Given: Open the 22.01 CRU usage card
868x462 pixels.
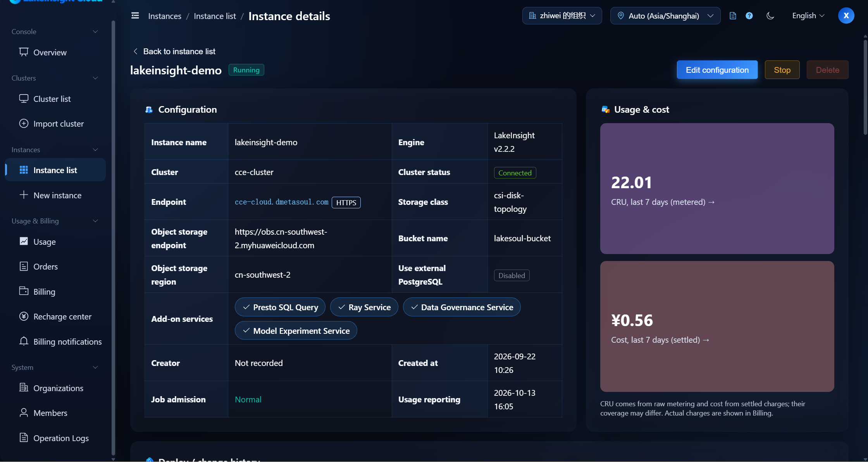Looking at the screenshot, I should click(x=717, y=189).
